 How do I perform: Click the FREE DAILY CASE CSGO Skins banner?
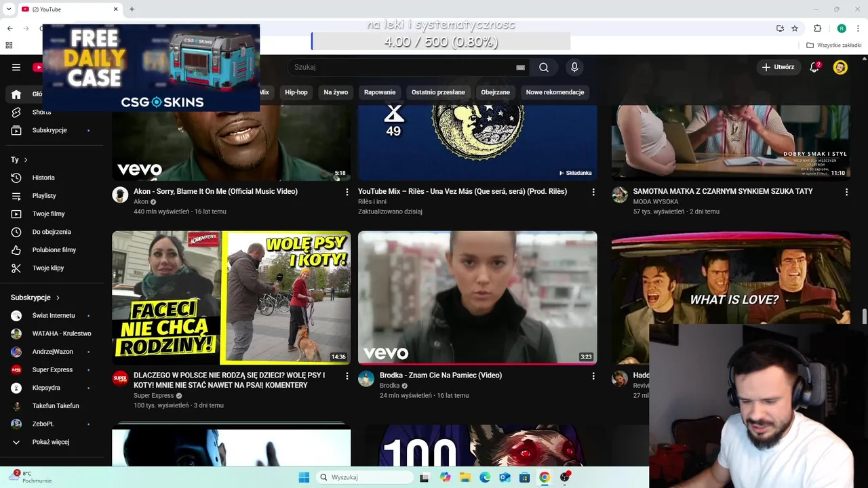click(x=151, y=68)
